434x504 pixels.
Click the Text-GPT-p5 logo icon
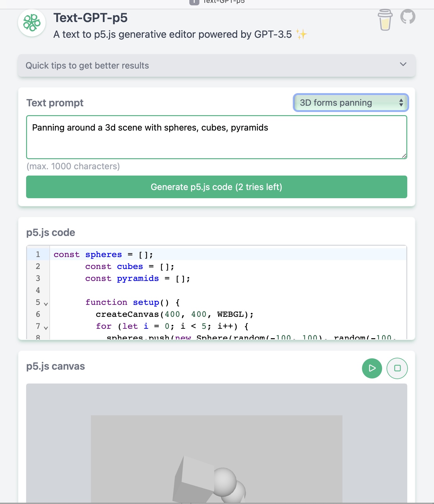(31, 23)
